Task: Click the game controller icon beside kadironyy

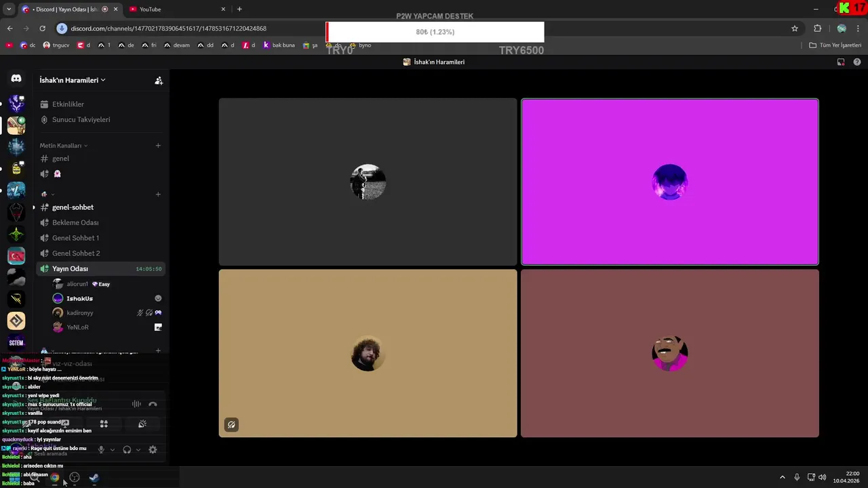Action: 158,312
